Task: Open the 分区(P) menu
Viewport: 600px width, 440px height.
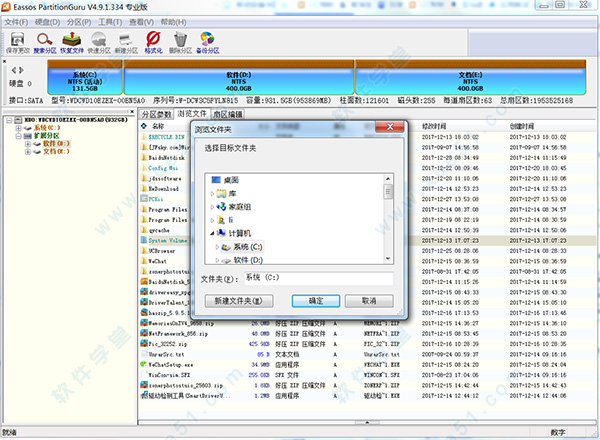Action: [x=79, y=22]
